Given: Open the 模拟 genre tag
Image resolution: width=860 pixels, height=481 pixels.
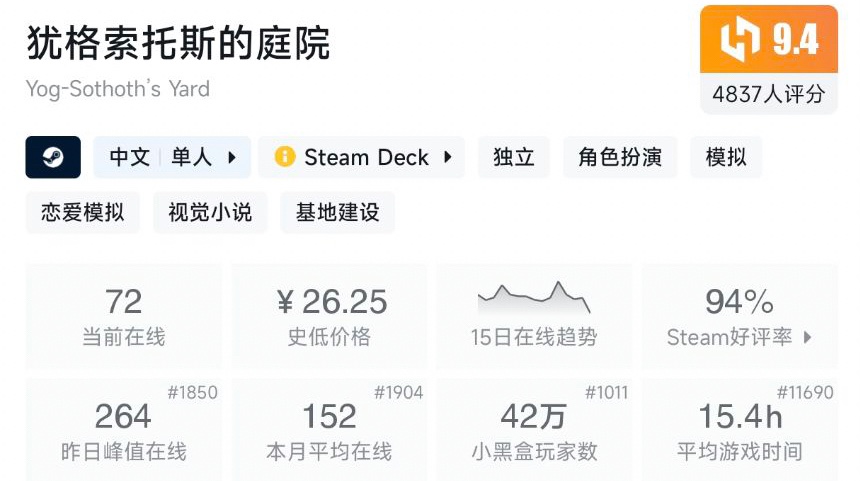Looking at the screenshot, I should [726, 157].
